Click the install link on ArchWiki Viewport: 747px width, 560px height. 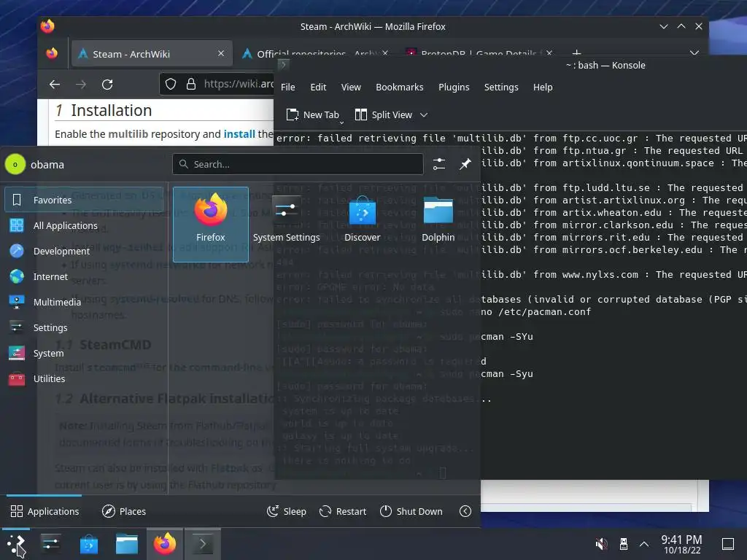[x=239, y=134]
